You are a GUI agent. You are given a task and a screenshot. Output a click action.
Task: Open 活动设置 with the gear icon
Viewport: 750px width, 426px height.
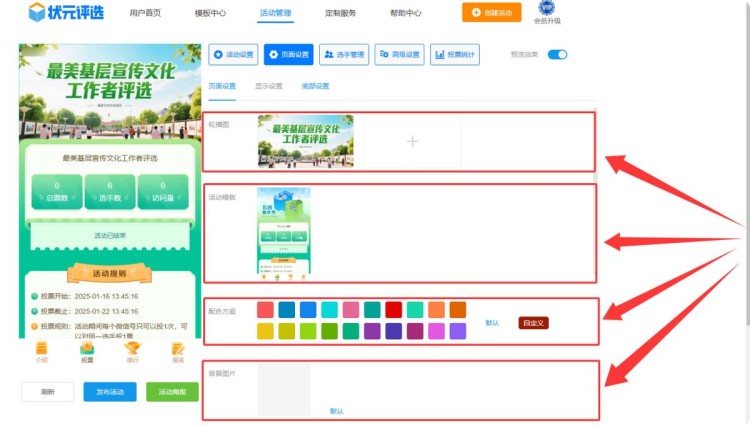[233, 55]
